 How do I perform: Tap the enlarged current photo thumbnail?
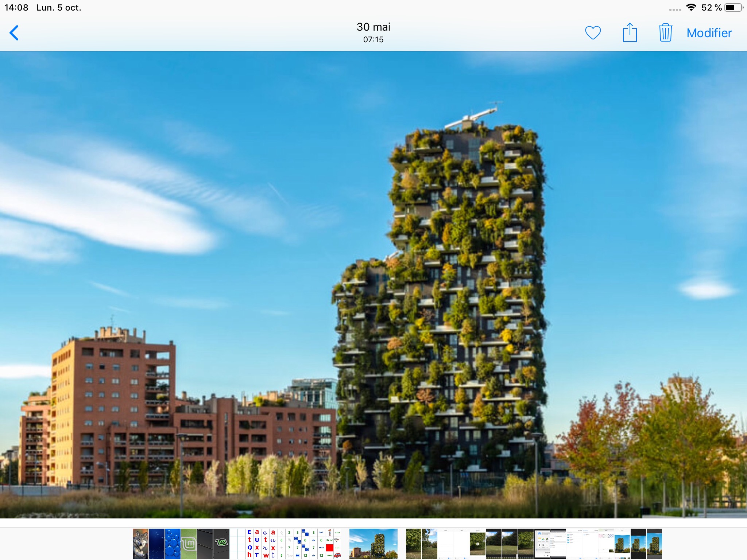pos(373,544)
